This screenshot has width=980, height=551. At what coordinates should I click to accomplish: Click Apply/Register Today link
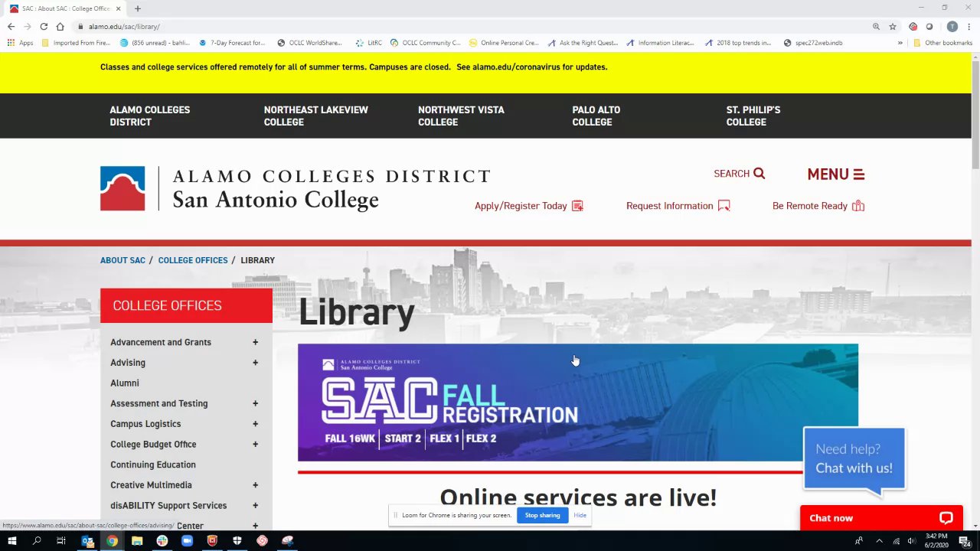click(x=529, y=206)
